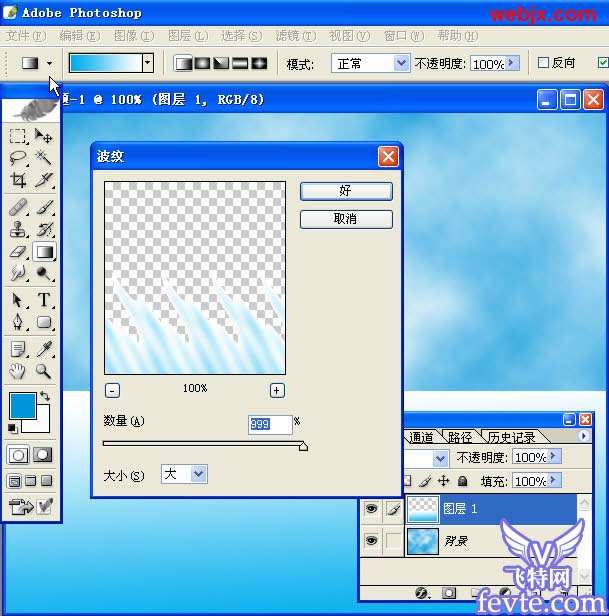Click the 取消 cancel button
The width and height of the screenshot is (609, 616).
coord(346,219)
